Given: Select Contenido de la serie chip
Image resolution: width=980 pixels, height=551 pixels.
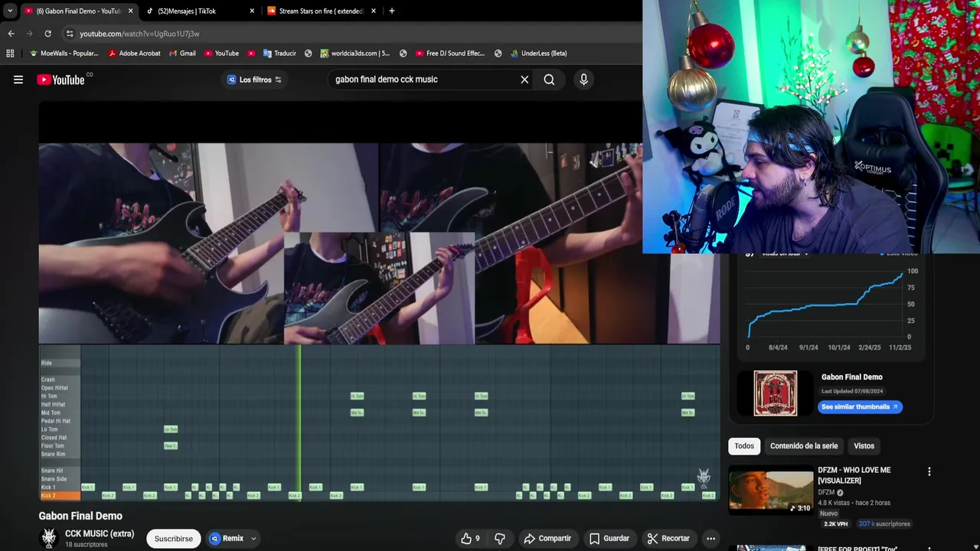Looking at the screenshot, I should pos(804,446).
